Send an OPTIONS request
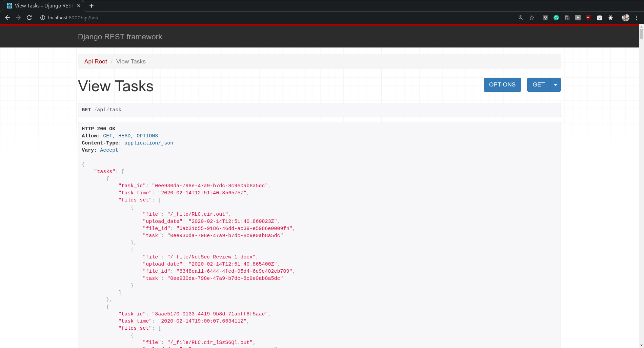The image size is (644, 348). [x=502, y=85]
